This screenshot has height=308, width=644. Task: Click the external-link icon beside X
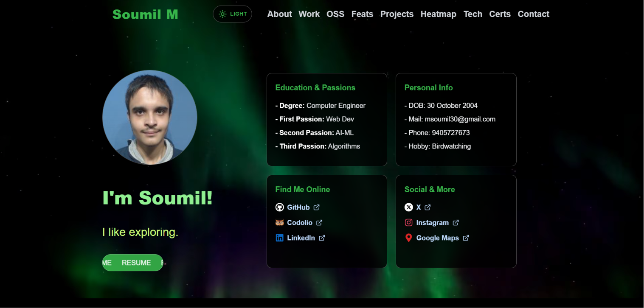pyautogui.click(x=427, y=207)
